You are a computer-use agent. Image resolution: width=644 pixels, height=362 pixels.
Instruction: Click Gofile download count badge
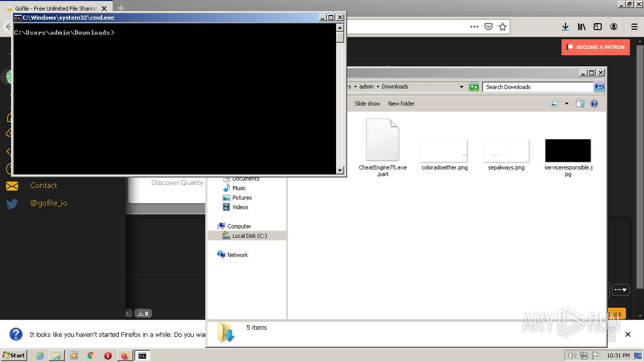click(143, 314)
